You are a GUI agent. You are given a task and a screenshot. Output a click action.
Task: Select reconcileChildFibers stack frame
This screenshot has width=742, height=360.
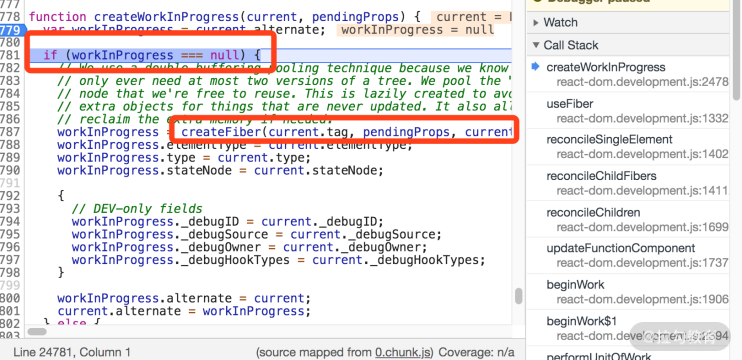tap(629, 183)
